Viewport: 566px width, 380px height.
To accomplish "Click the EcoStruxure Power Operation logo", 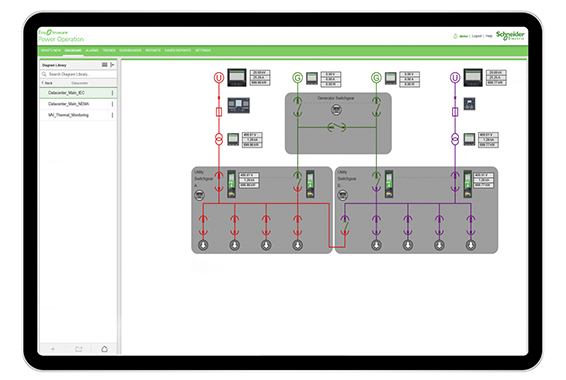I will click(x=61, y=36).
